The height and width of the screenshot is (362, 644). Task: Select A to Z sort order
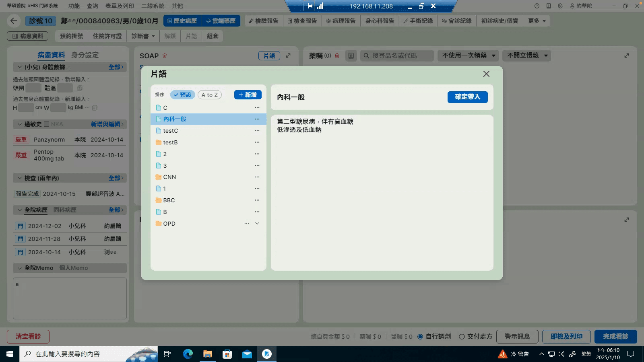click(x=210, y=95)
